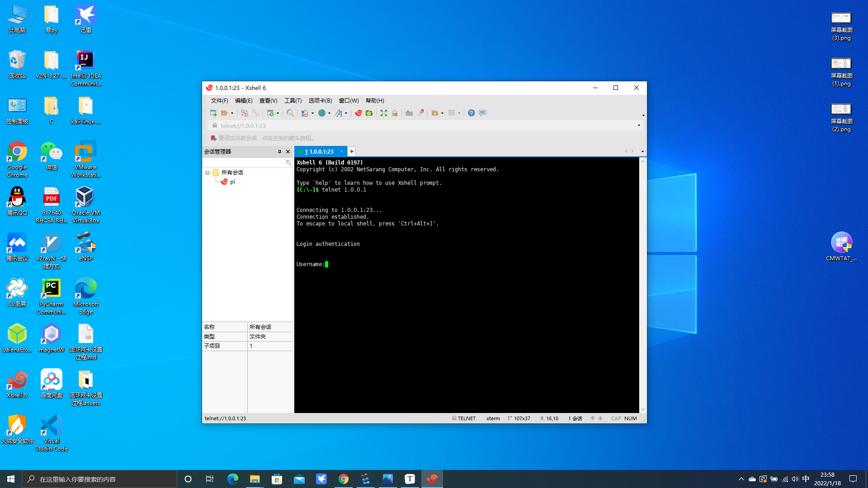Click the feedback speech bubble icon

pyautogui.click(x=482, y=113)
